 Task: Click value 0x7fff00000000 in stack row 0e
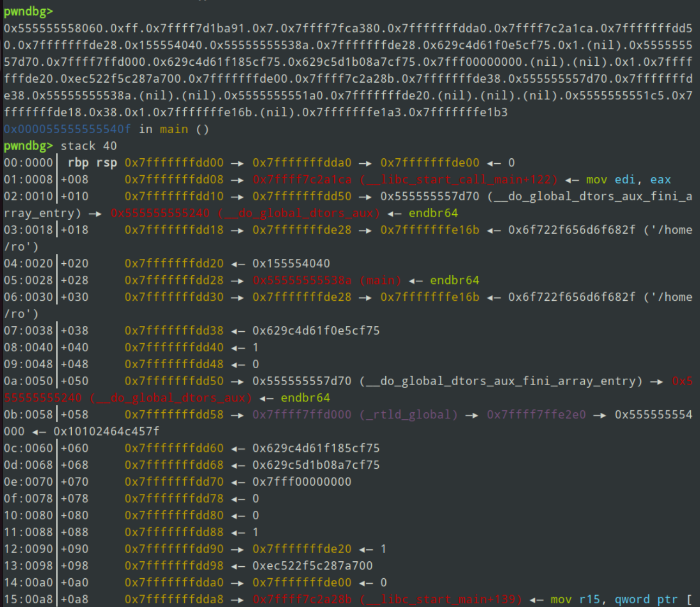302,482
